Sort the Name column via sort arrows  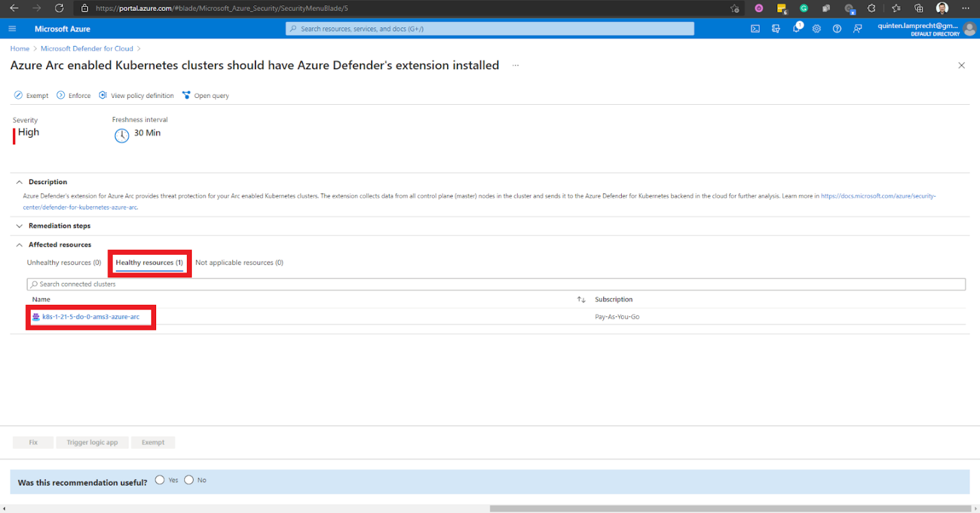pos(581,299)
